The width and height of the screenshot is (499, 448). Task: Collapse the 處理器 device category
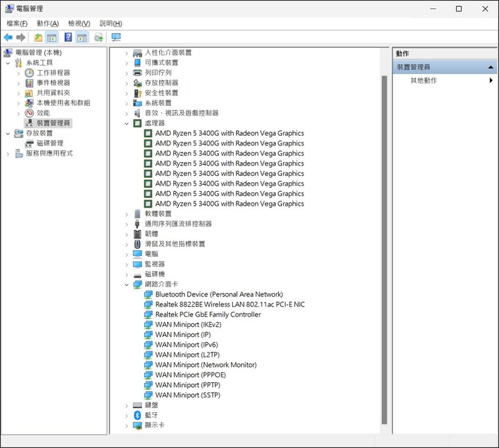click(x=127, y=123)
